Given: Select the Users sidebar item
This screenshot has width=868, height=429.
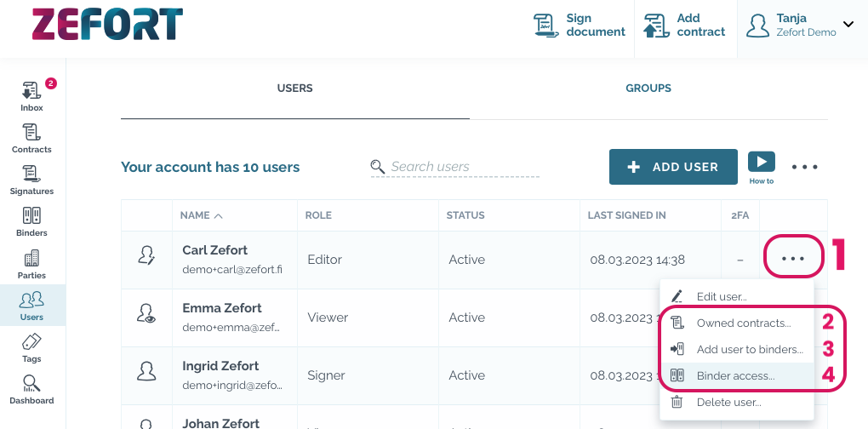Looking at the screenshot, I should [31, 306].
